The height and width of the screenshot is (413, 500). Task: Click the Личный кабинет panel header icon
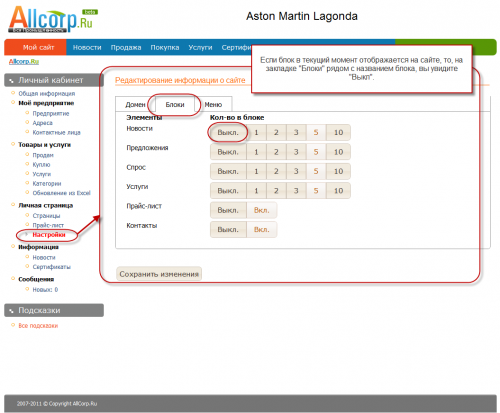pos(11,81)
